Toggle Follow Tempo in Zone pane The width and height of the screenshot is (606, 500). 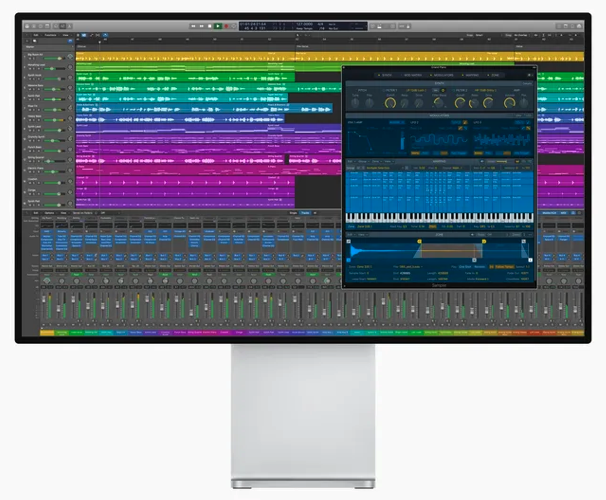point(504,267)
